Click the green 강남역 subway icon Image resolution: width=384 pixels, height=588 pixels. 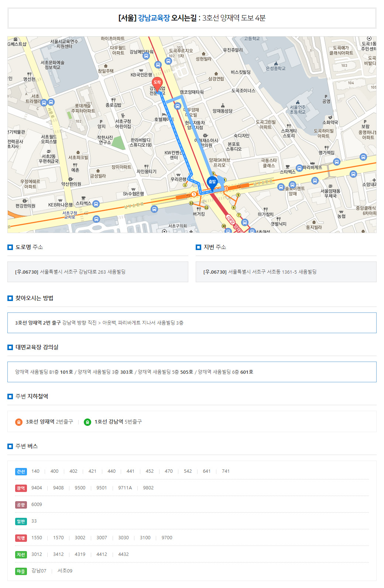click(88, 422)
